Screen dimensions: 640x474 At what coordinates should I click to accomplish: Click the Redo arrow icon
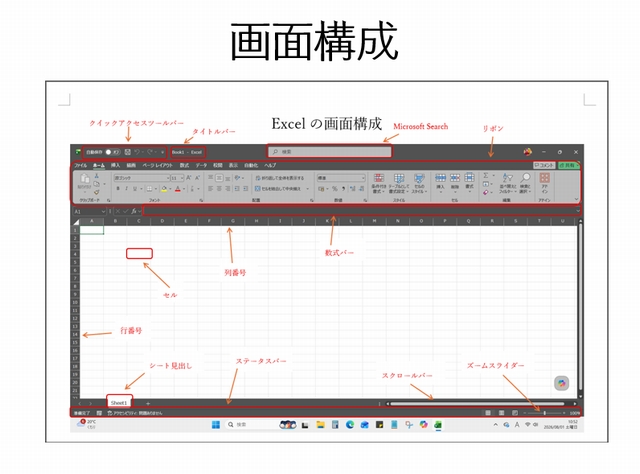tap(150, 152)
